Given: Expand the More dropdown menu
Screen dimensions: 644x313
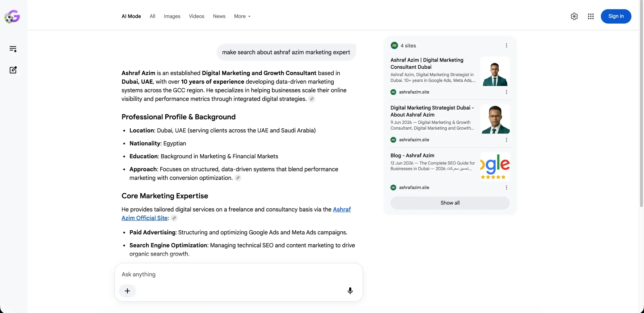Looking at the screenshot, I should 242,16.
